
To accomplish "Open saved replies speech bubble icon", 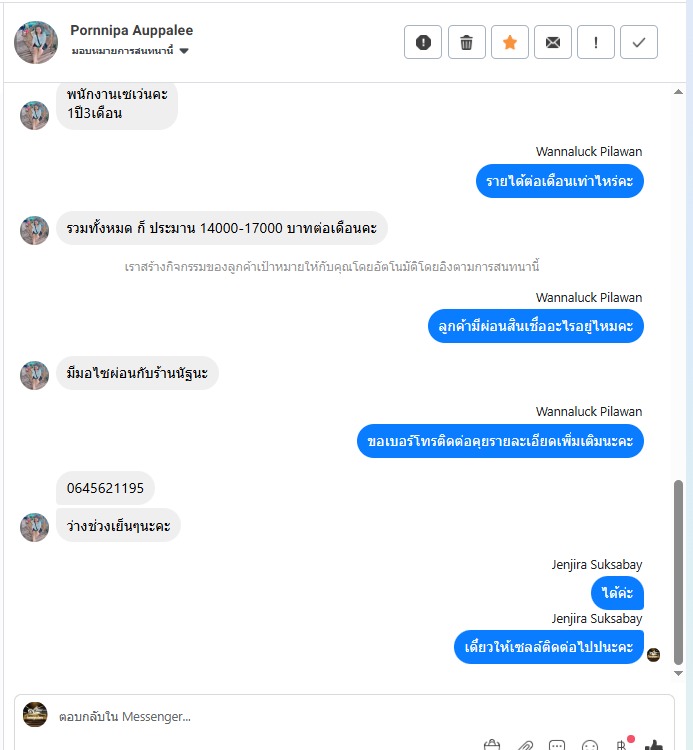I will (x=557, y=745).
